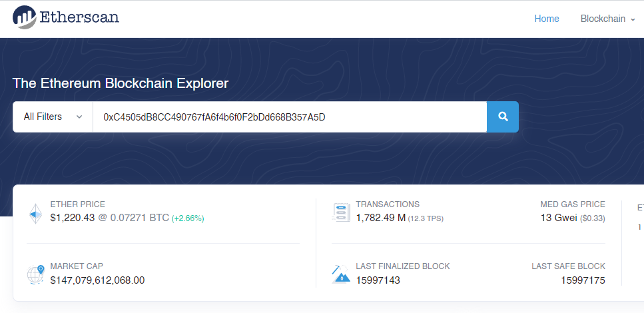Open the All Filters dropdown
This screenshot has width=644, height=313.
coord(53,117)
